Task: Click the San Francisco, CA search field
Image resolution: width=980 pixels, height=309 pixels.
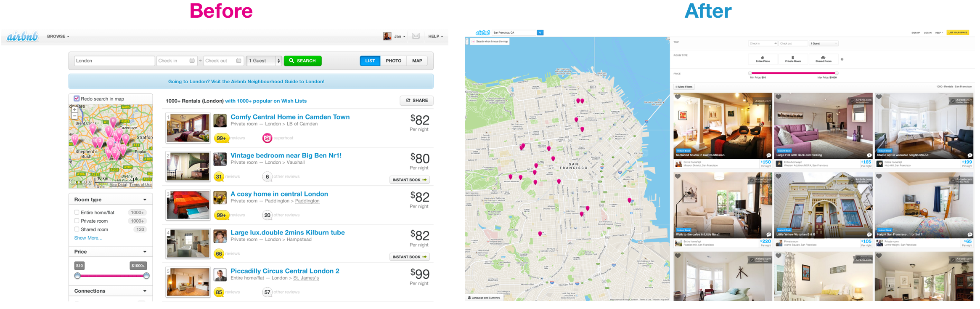Action: (515, 32)
